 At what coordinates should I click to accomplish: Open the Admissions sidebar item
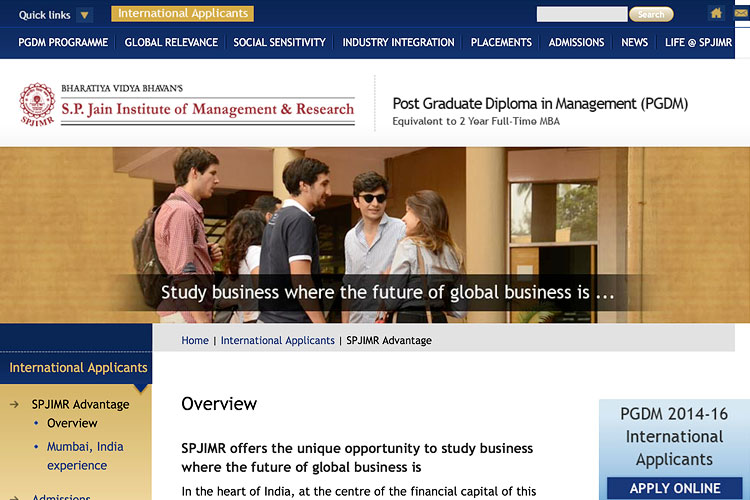pyautogui.click(x=61, y=496)
